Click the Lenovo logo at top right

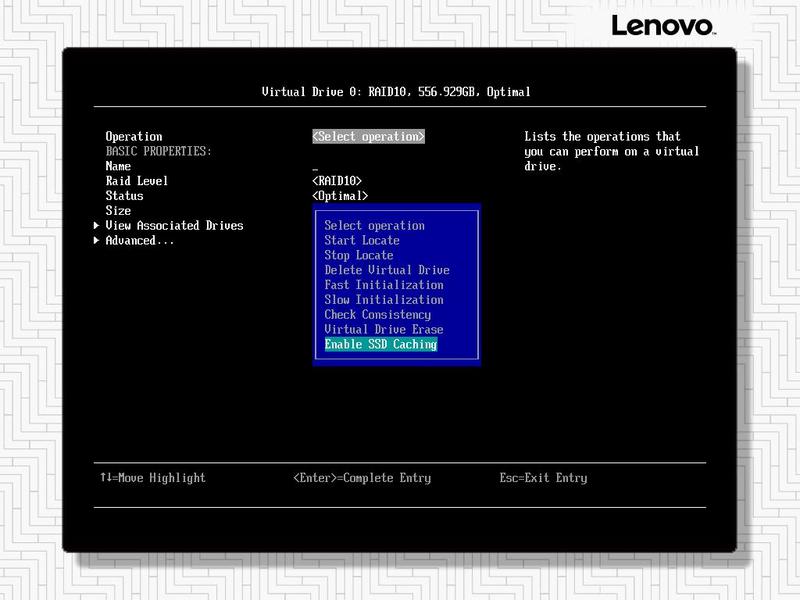point(662,25)
